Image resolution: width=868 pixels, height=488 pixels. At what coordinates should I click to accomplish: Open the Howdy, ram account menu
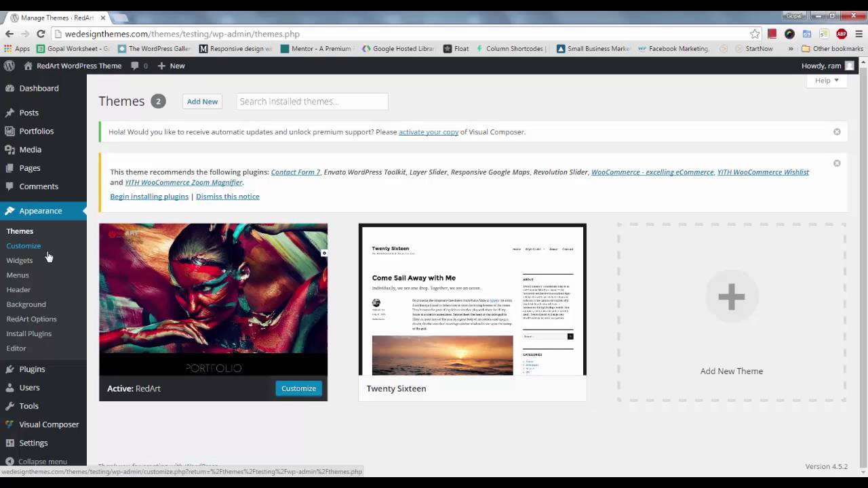(x=827, y=66)
